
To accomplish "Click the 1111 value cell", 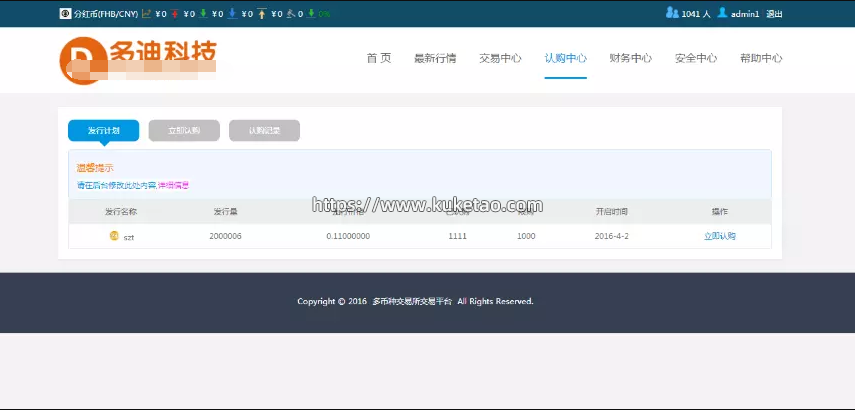I will coord(457,236).
